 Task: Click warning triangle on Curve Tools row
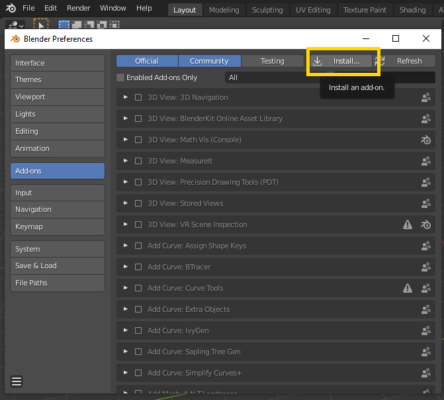(x=407, y=288)
